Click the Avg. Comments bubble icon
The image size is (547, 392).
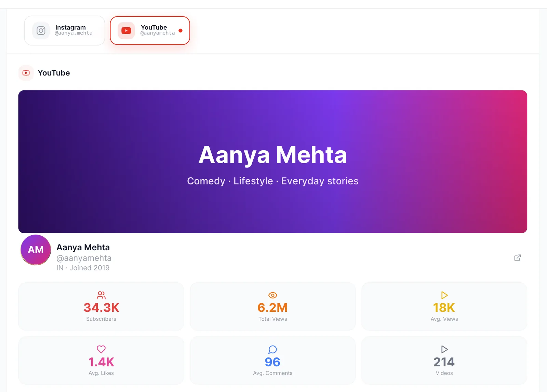[x=273, y=349]
